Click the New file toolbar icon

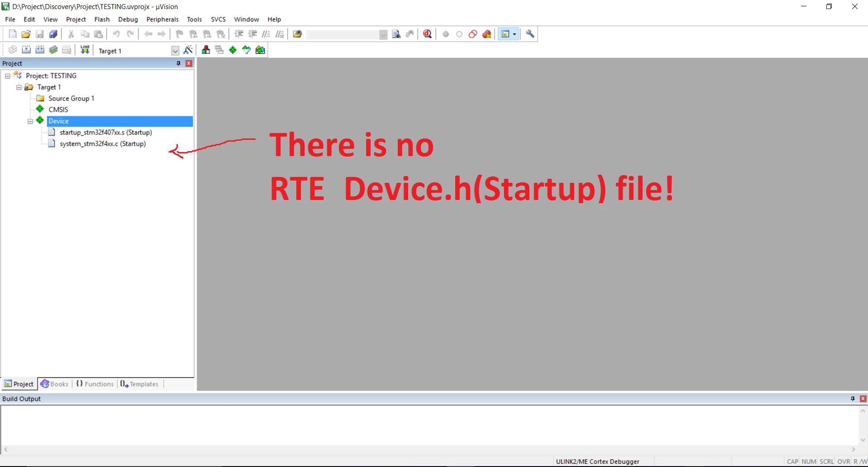click(13, 34)
